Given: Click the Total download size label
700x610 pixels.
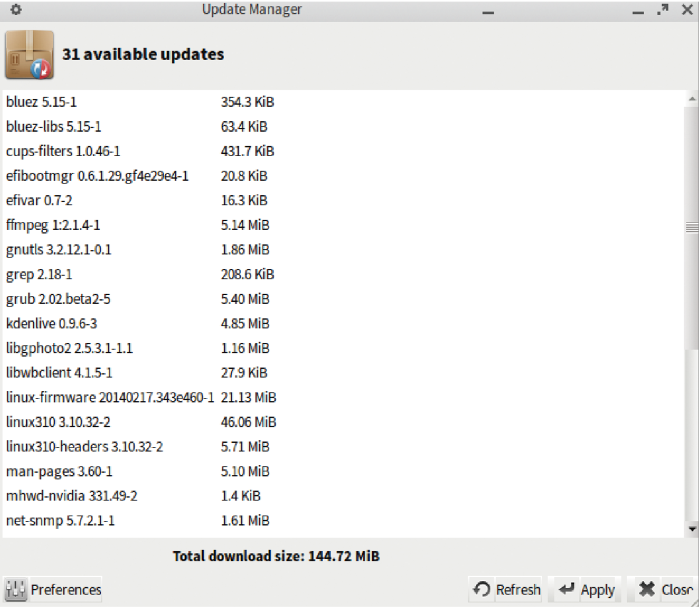Looking at the screenshot, I should coord(276,556).
